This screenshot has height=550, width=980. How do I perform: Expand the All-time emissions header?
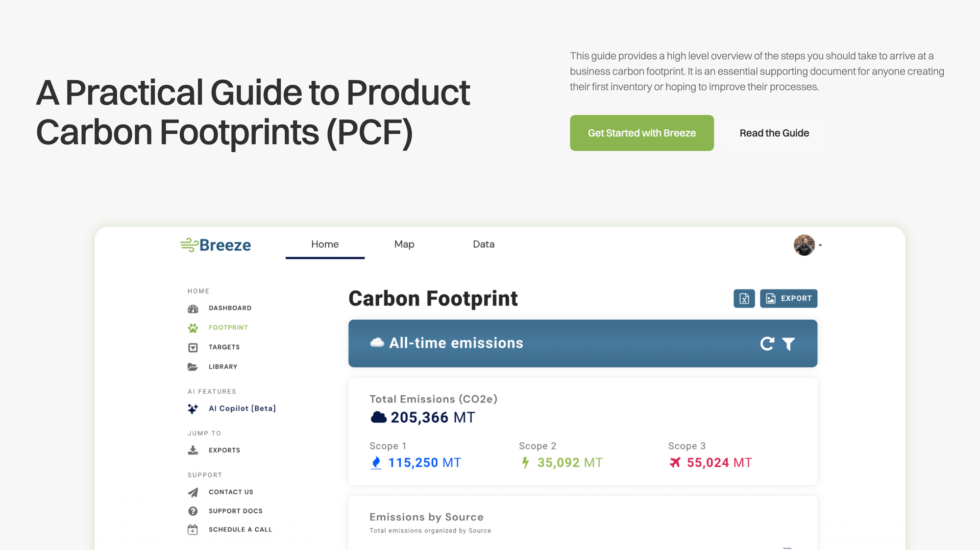456,343
